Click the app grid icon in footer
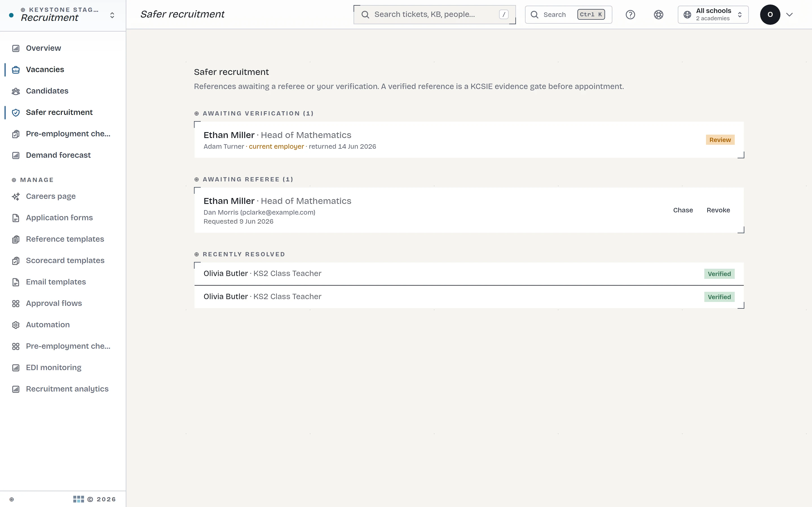Viewport: 812px width, 507px height. point(78,499)
